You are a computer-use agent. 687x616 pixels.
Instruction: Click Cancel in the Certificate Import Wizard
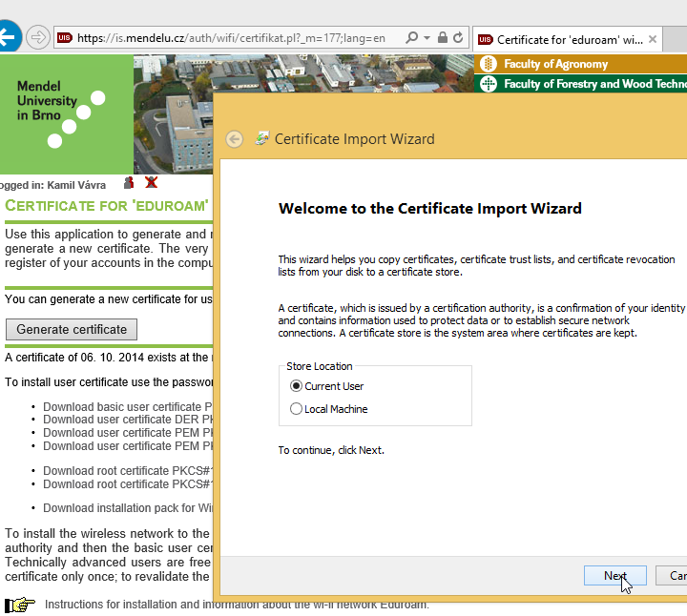pyautogui.click(x=671, y=575)
